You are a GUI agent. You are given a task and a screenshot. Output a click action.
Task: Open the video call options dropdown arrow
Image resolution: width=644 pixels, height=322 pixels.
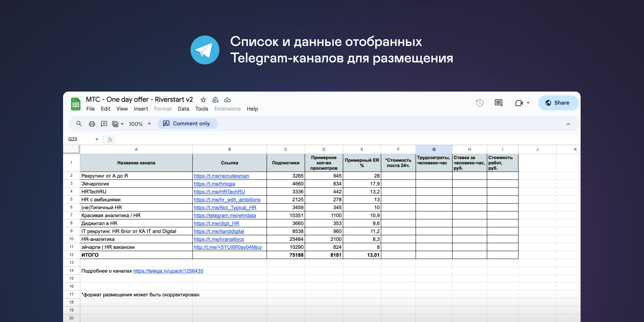(528, 103)
